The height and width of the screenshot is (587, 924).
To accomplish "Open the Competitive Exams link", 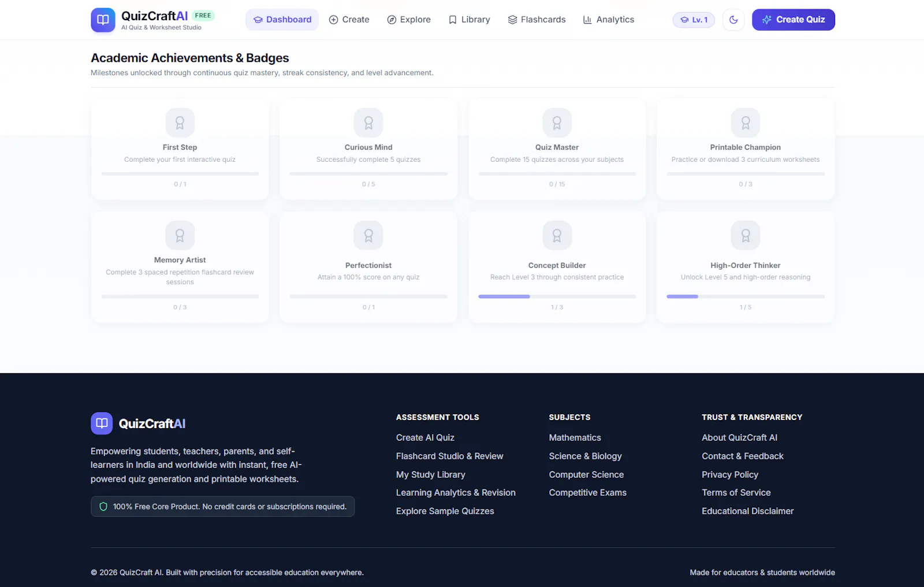I will pos(588,493).
